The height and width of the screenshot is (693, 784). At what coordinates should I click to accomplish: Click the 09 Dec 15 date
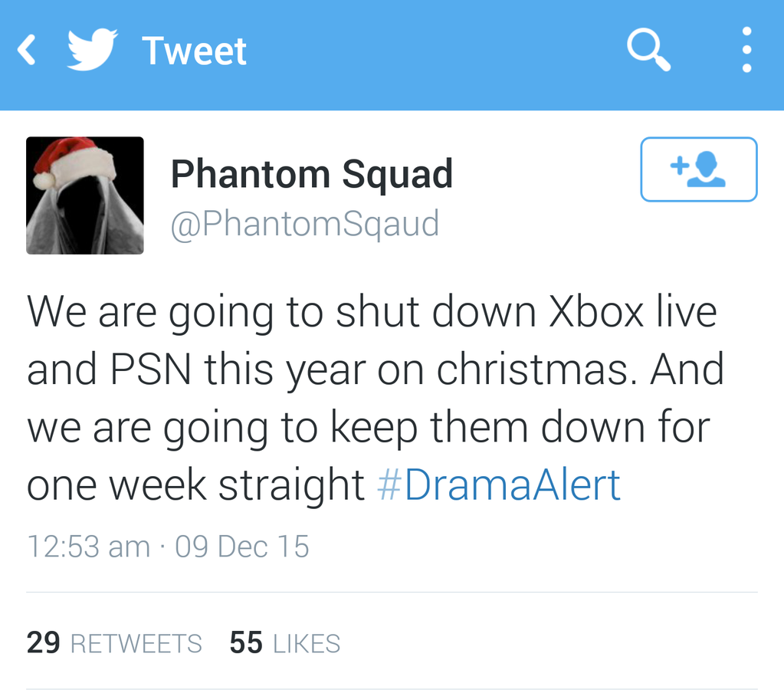242,546
